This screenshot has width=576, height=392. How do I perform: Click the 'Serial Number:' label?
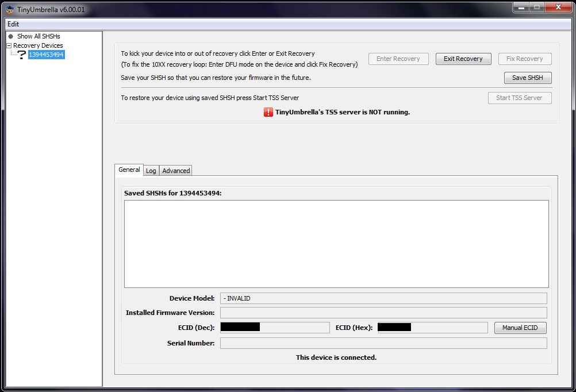coord(191,343)
